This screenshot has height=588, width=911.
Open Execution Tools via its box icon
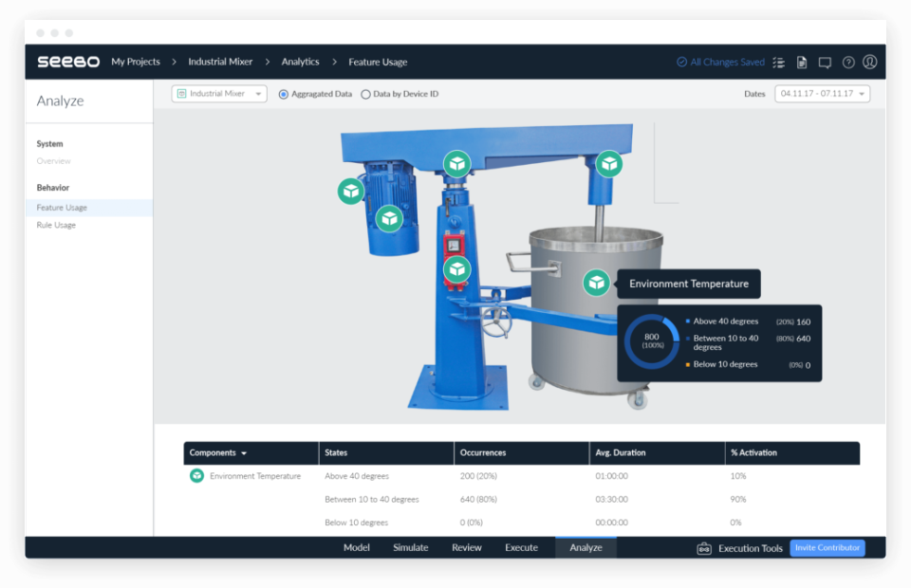(703, 548)
